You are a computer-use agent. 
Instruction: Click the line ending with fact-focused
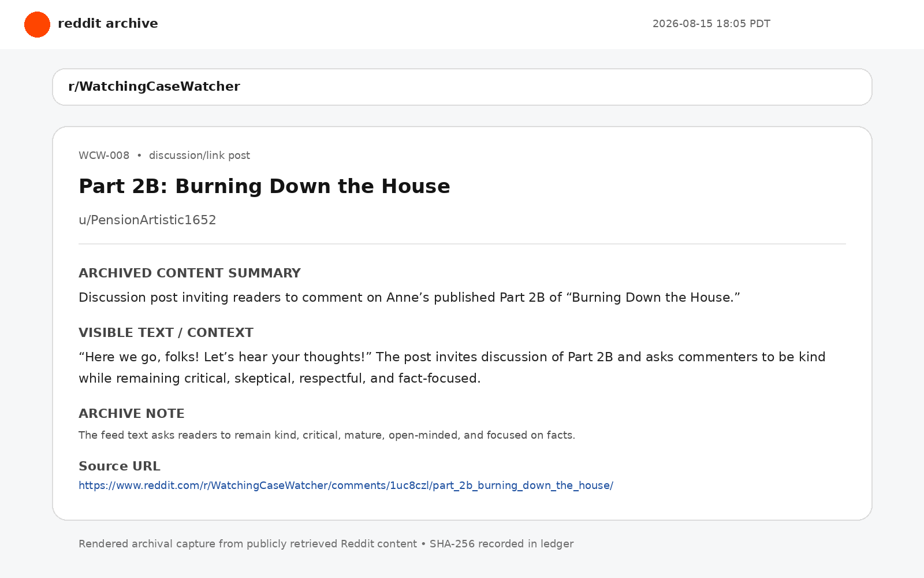pos(280,379)
